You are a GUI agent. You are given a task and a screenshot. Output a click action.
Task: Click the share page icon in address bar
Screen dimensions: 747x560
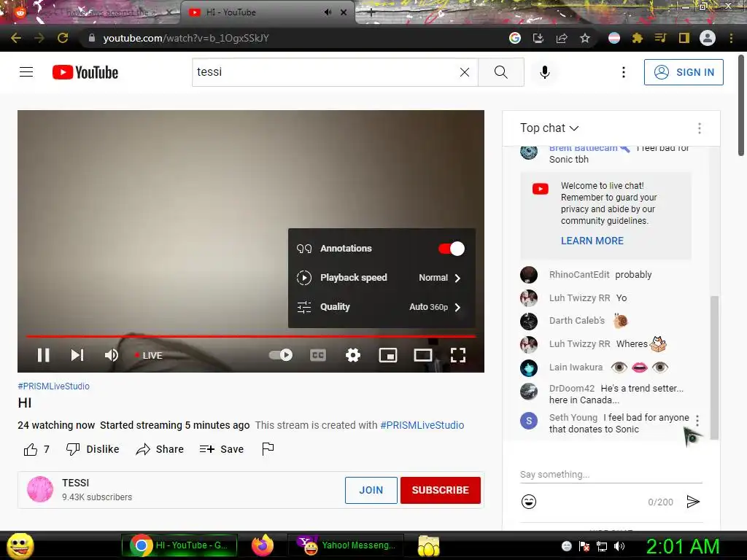click(562, 38)
